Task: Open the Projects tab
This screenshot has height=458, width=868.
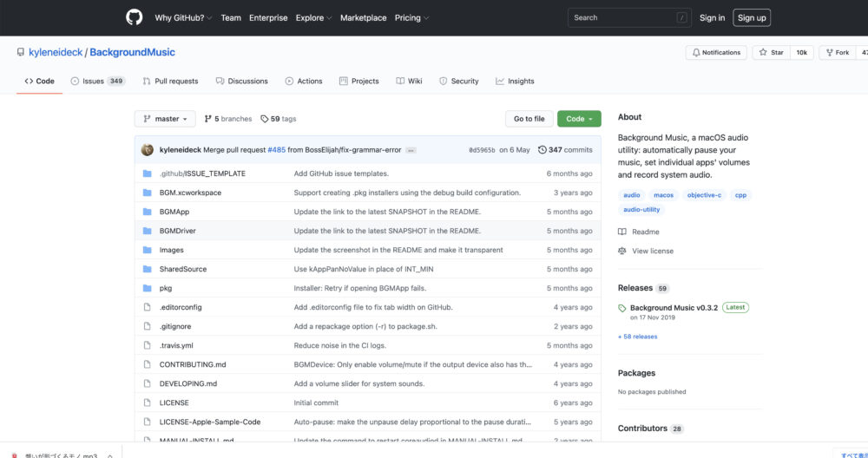Action: [x=359, y=82]
